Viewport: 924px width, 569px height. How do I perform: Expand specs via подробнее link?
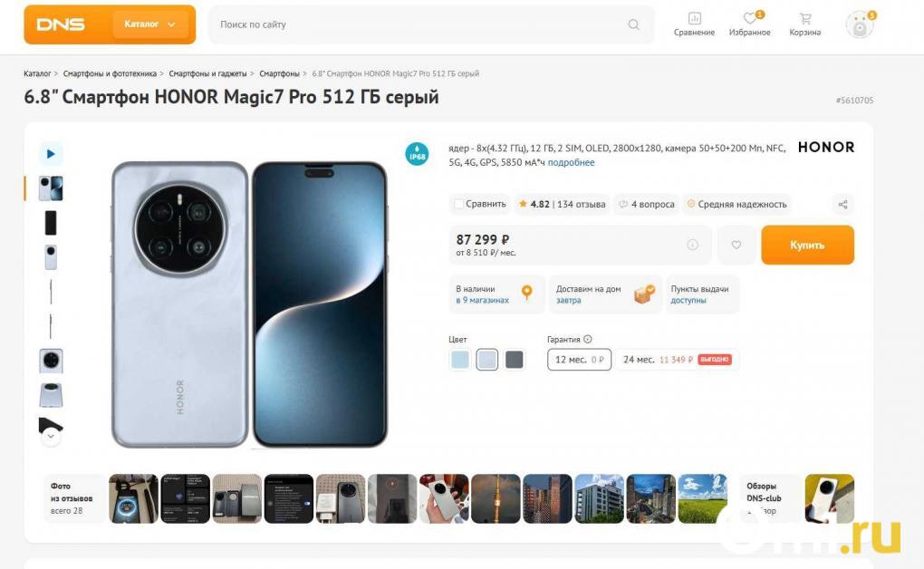tap(571, 162)
